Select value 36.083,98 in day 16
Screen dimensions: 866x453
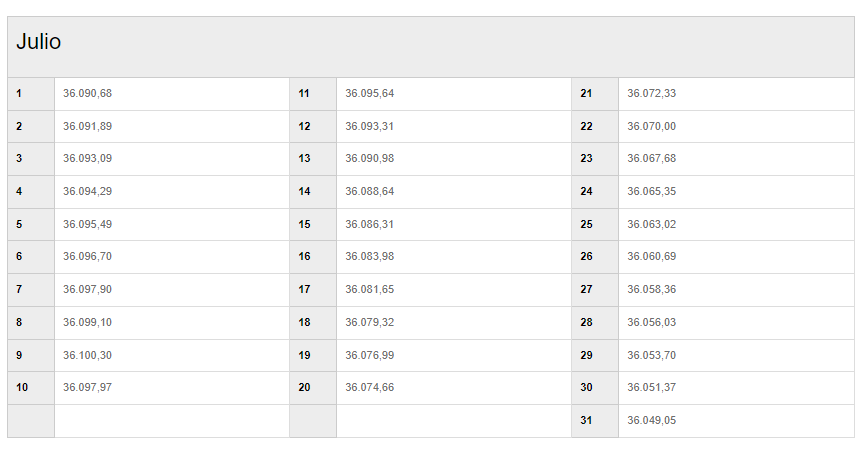coord(369,256)
